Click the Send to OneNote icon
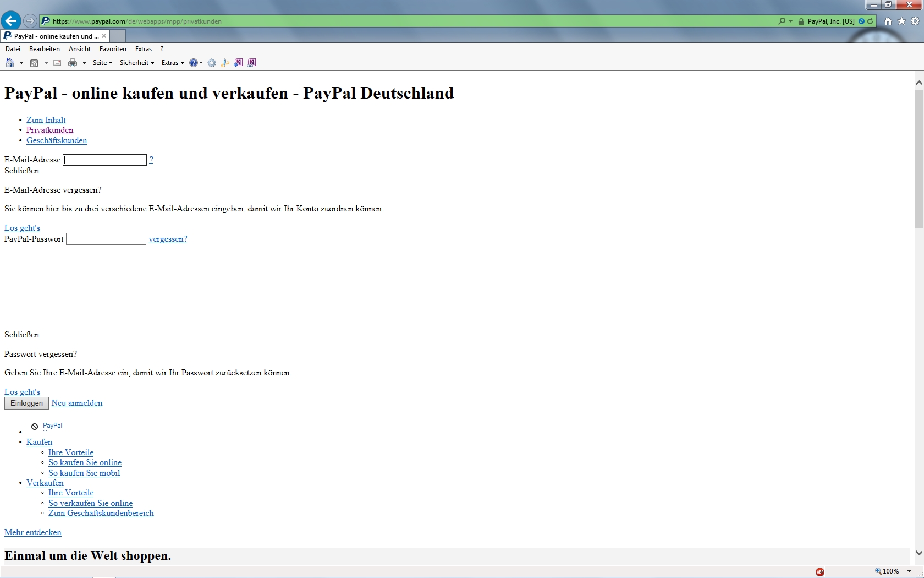924x578 pixels. (238, 63)
